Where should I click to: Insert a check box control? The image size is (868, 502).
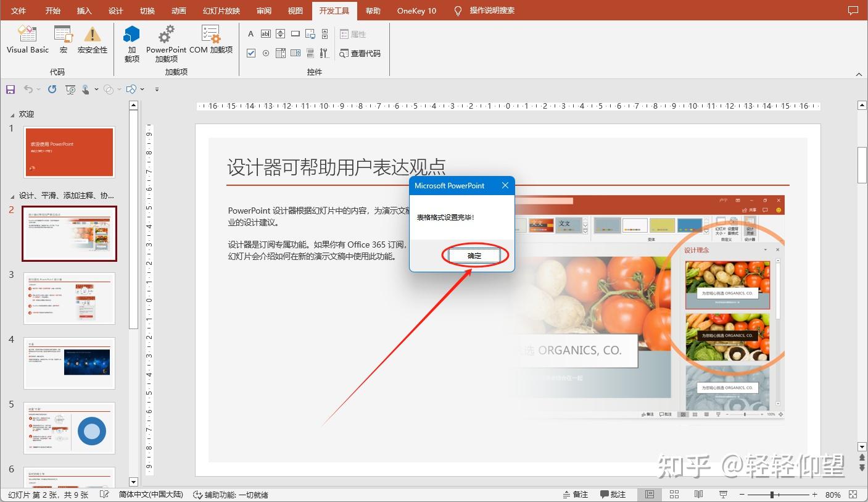pos(251,53)
